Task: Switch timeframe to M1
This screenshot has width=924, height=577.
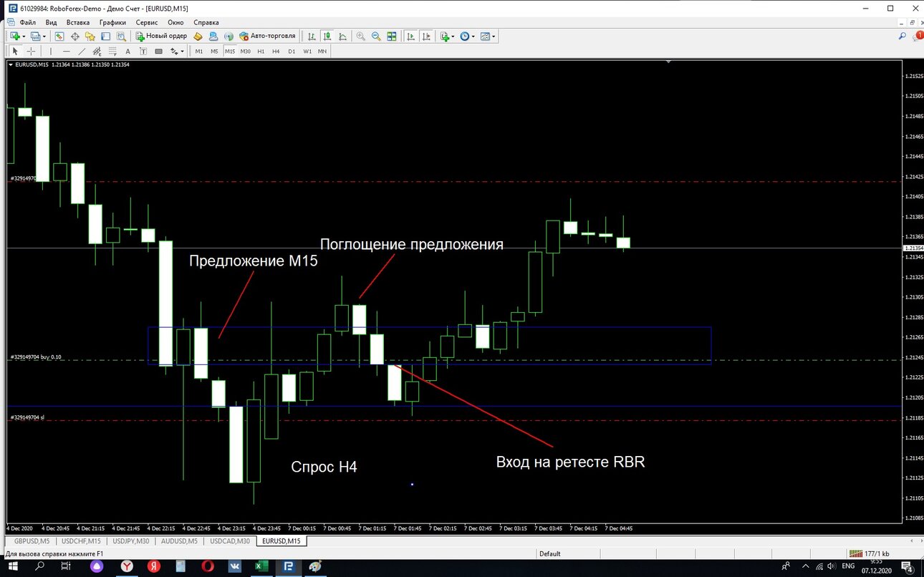Action: [x=199, y=51]
